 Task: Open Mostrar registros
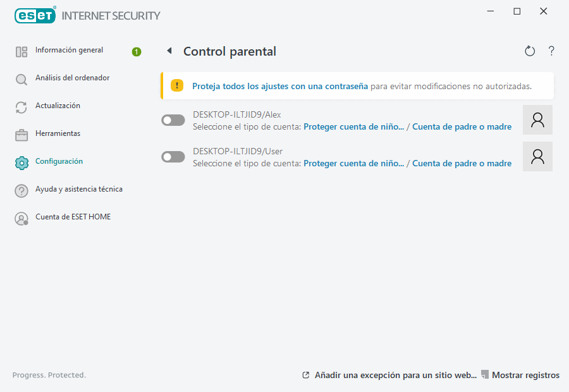tap(525, 375)
